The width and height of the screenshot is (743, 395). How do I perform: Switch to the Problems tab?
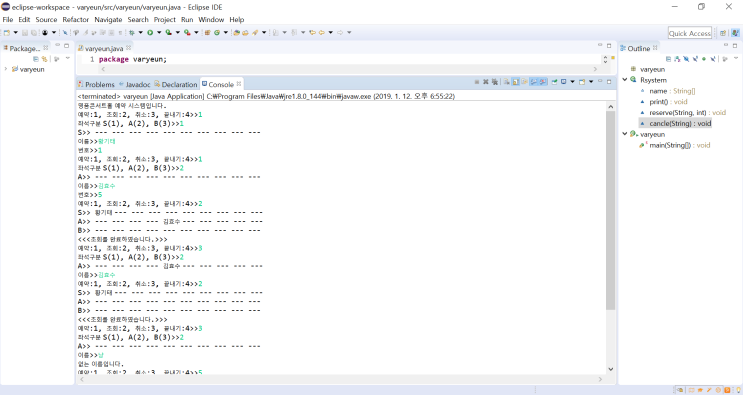point(96,84)
